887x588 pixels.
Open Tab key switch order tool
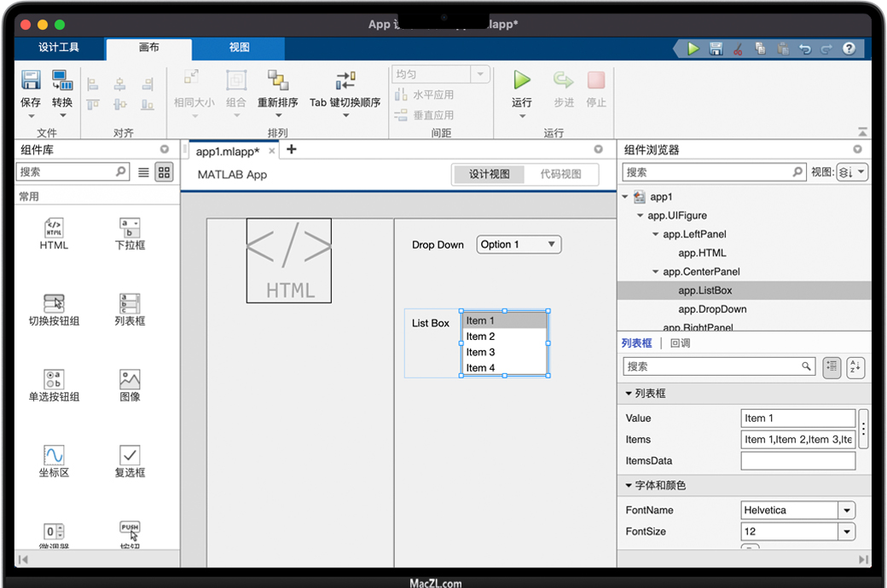(x=345, y=81)
